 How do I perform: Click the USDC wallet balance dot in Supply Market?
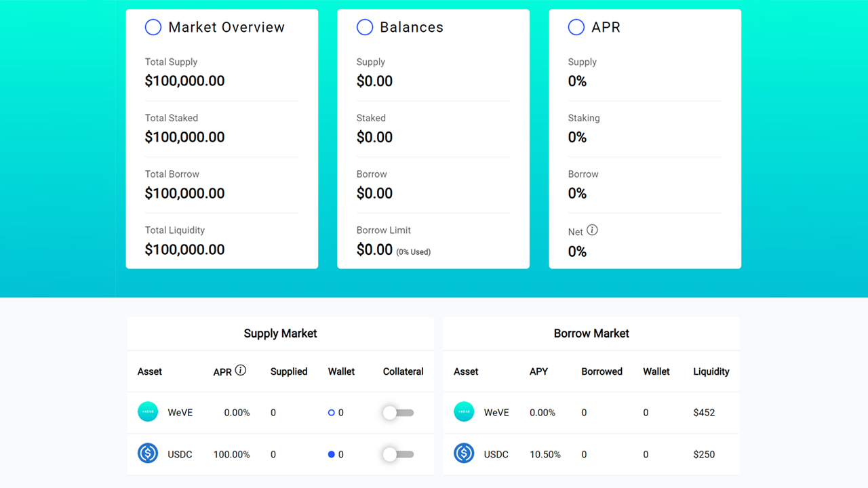[332, 454]
